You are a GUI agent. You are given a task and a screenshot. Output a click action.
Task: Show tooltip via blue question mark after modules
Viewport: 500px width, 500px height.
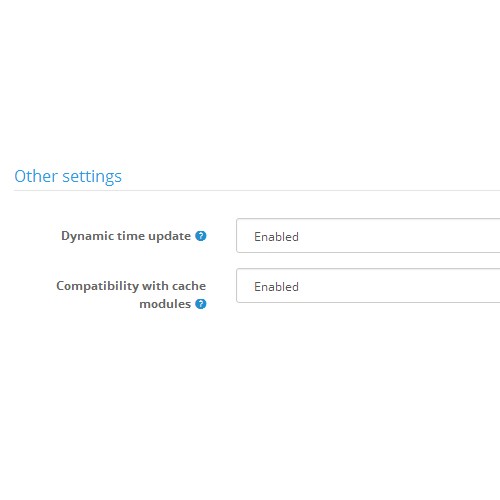201,304
